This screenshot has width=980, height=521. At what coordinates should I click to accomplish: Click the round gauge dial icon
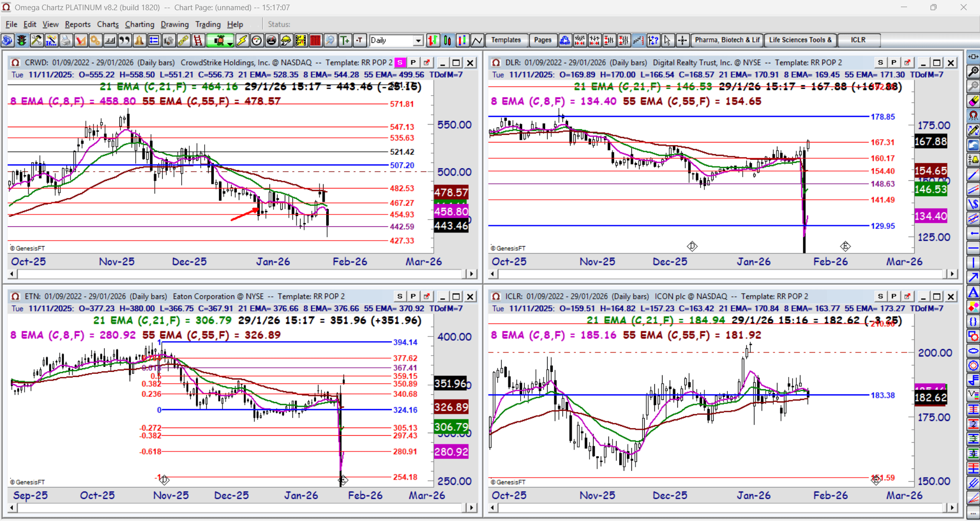(x=257, y=40)
